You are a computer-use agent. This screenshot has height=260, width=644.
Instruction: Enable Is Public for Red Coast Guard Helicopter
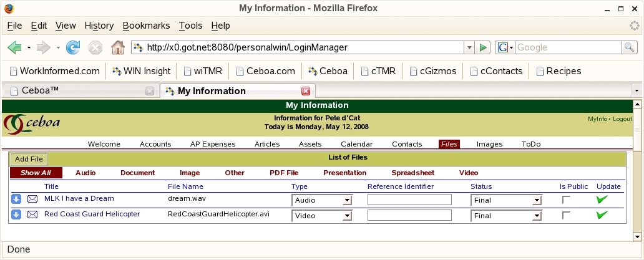[x=566, y=216]
